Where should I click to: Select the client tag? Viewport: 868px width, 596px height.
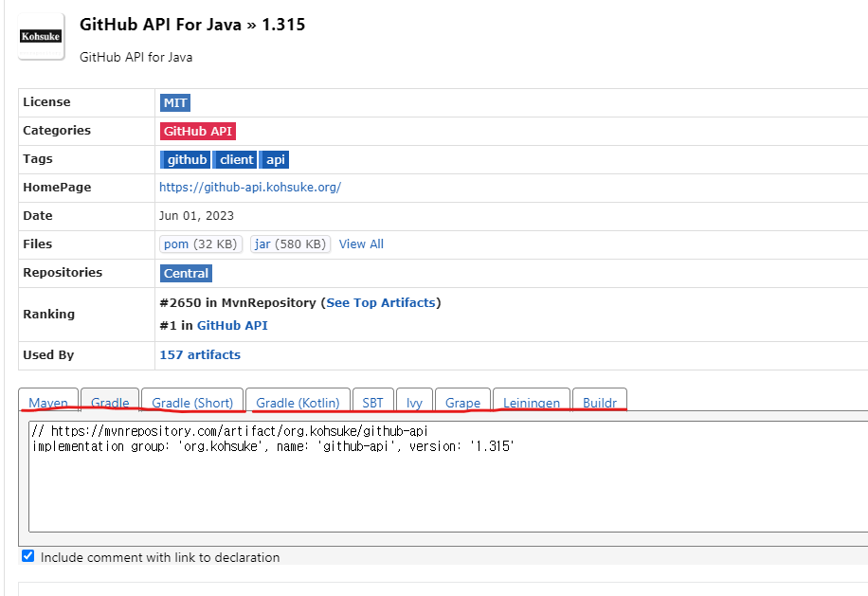pos(235,160)
